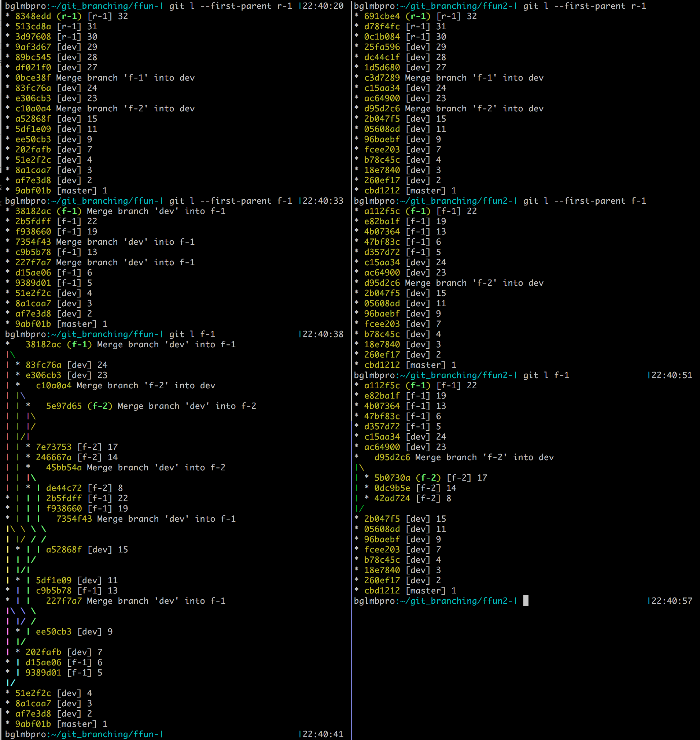The height and width of the screenshot is (740, 700).
Task: Select 'git l --first-parent f-1' beside 22:40:33
Action: (231, 201)
